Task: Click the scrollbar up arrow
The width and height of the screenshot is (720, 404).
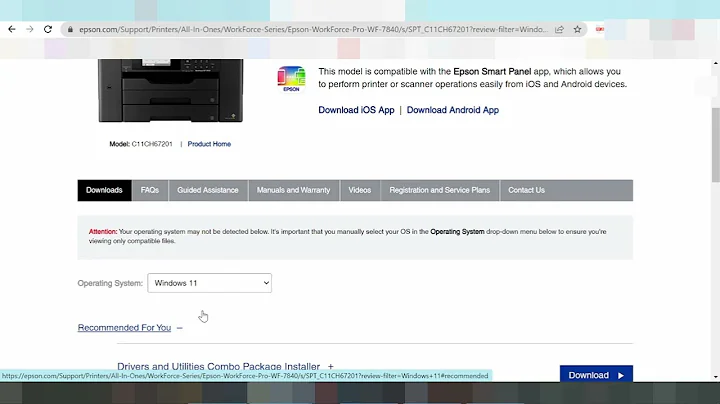Action: coord(716,63)
